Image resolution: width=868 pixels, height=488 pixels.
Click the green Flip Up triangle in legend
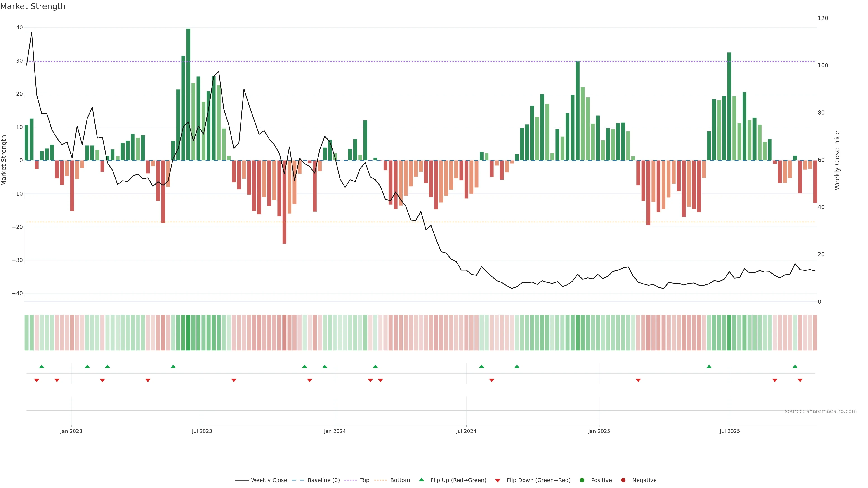[x=421, y=480]
